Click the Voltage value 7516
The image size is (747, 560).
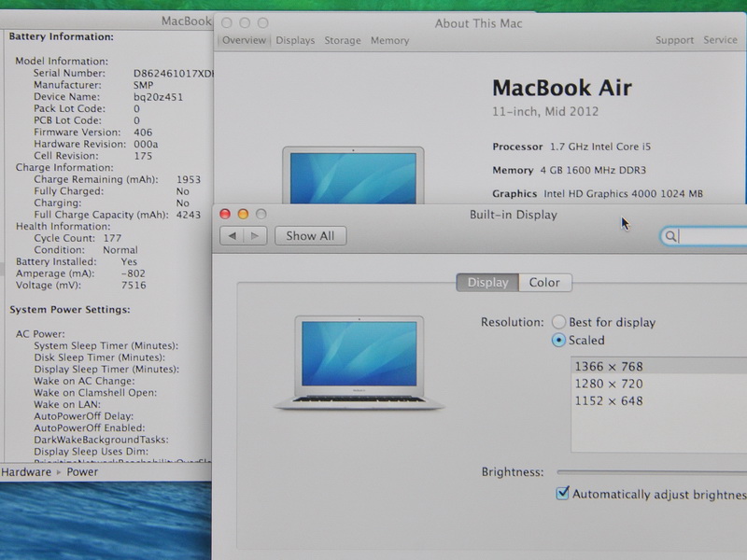click(x=134, y=286)
